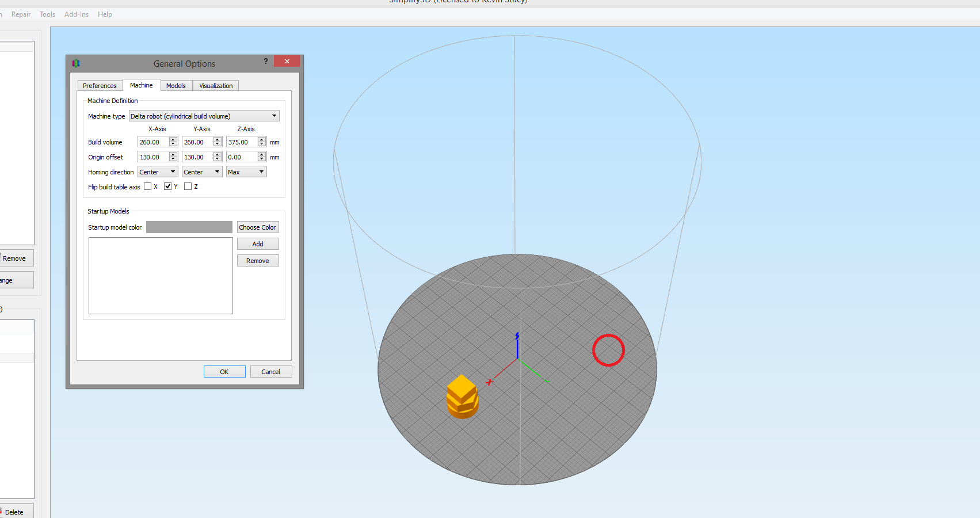
Task: Open Z-axis homing direction Max dropdown
Action: click(246, 172)
